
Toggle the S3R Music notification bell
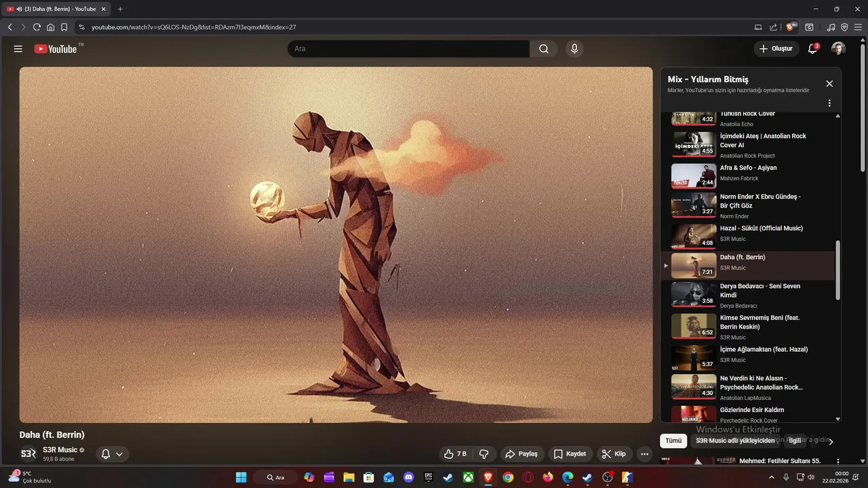point(112,454)
